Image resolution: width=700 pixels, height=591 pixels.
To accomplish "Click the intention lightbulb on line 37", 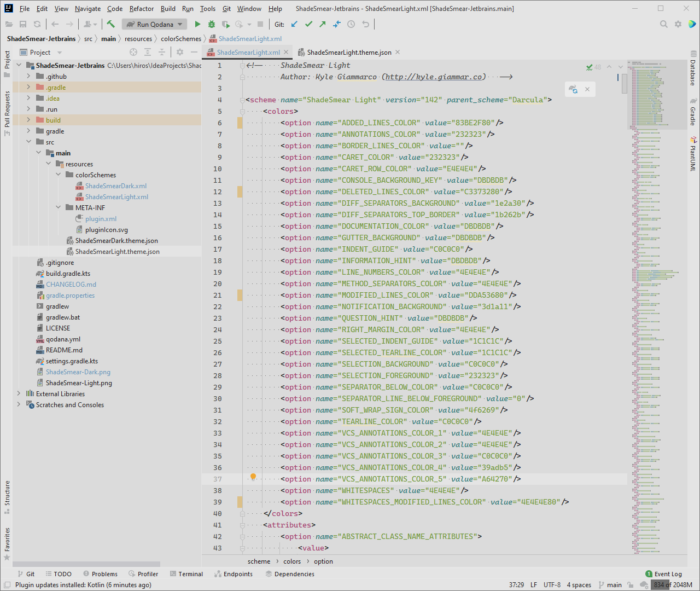I will pos(253,477).
